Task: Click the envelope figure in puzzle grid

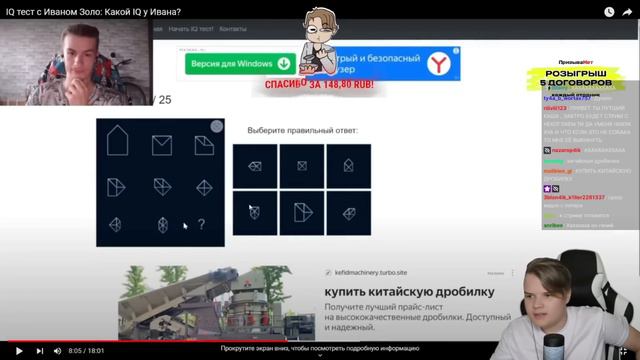Action: coord(162,145)
